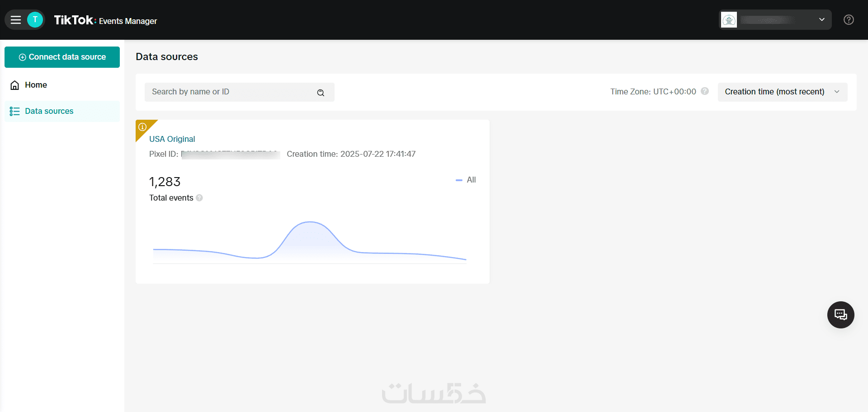868x412 pixels.
Task: Click the Pixel ID label
Action: coord(164,154)
